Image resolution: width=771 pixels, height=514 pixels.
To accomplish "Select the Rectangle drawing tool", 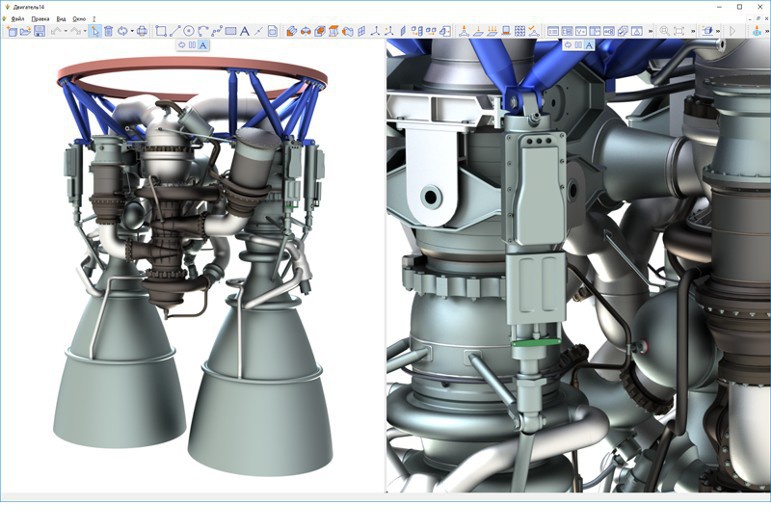I will 160,32.
